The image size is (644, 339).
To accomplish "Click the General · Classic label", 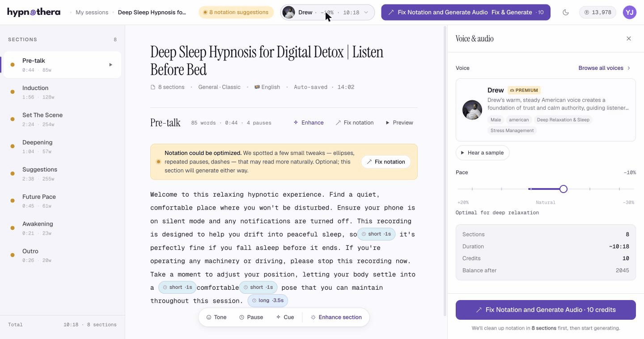I will click(219, 87).
